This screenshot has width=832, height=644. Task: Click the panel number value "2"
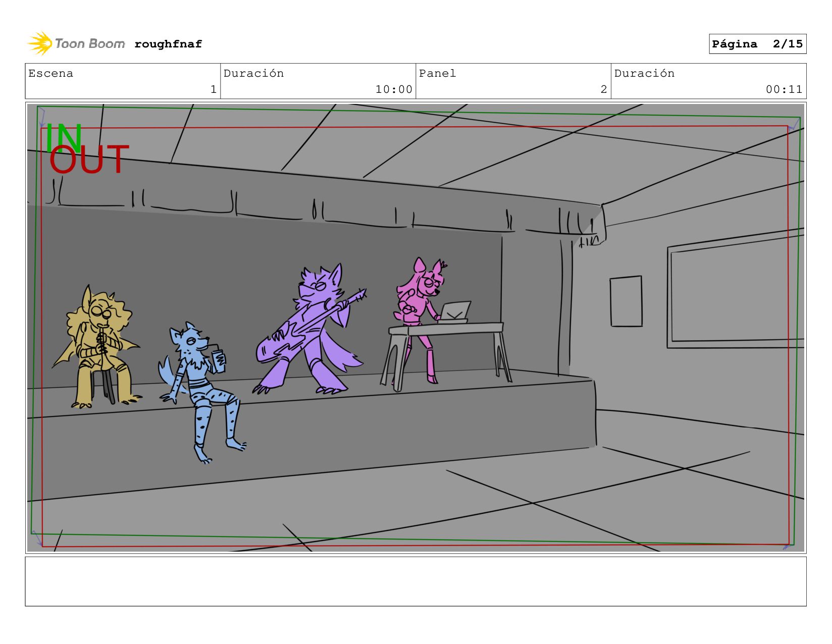point(604,89)
